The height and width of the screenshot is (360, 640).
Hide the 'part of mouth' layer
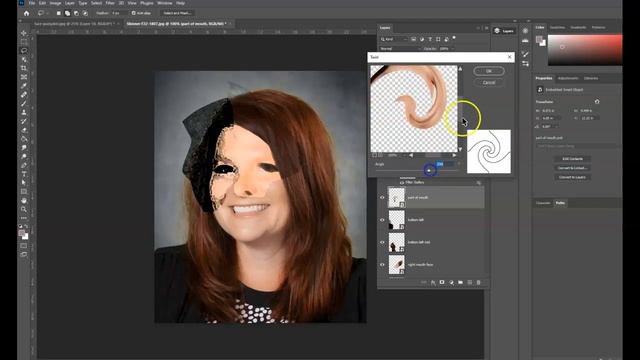pos(382,198)
